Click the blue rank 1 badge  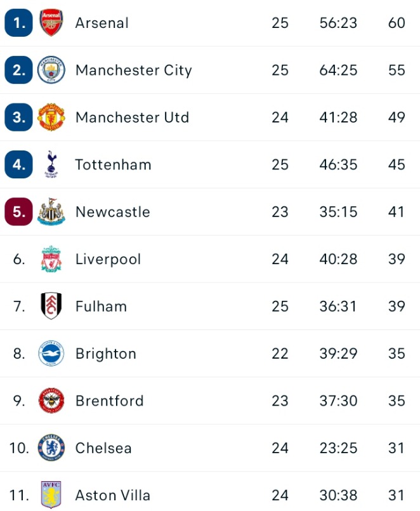point(18,23)
